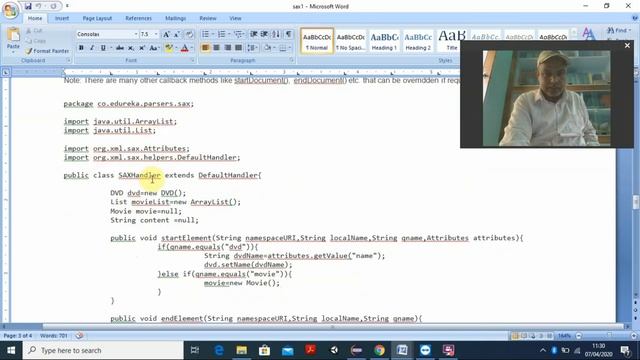
Task: Apply superscript formatting
Action: tap(142, 48)
